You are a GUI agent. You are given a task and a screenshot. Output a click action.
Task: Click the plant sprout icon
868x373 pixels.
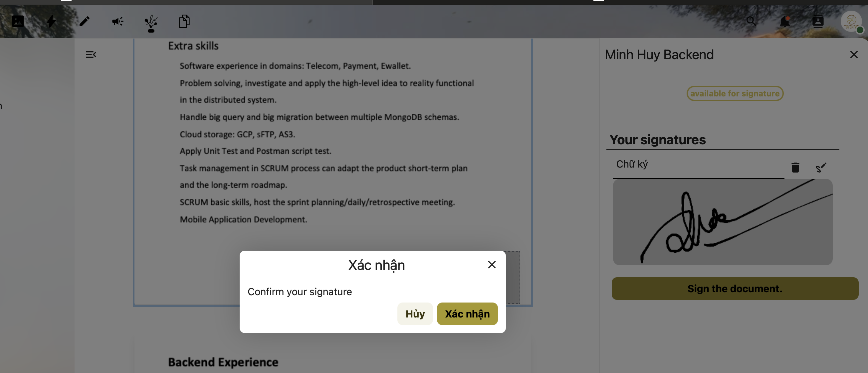[x=151, y=23]
